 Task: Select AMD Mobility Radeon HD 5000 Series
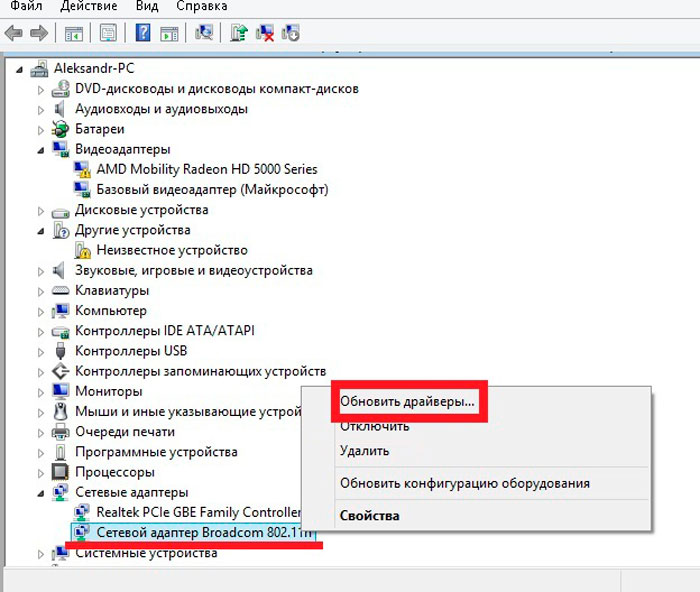[207, 169]
